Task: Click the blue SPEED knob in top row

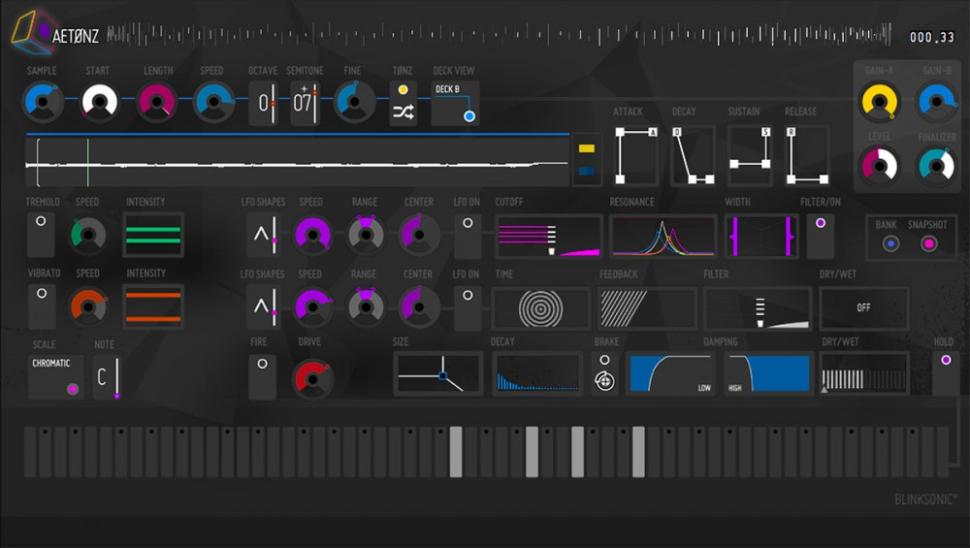Action: coord(213,101)
